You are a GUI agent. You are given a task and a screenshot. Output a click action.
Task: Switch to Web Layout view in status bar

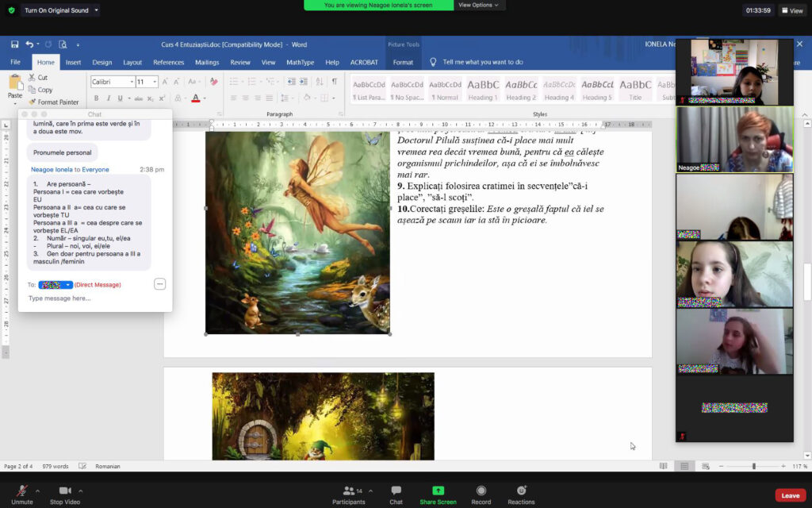tap(705, 466)
